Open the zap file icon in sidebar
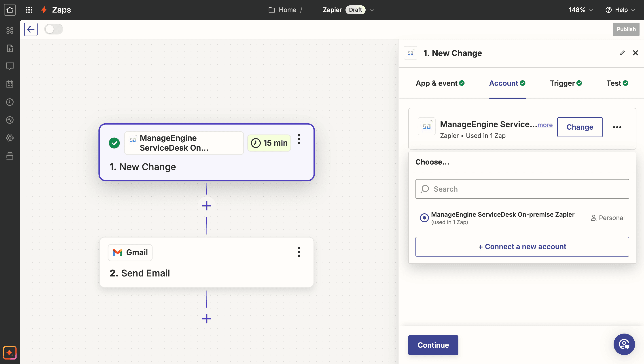 coord(10,48)
